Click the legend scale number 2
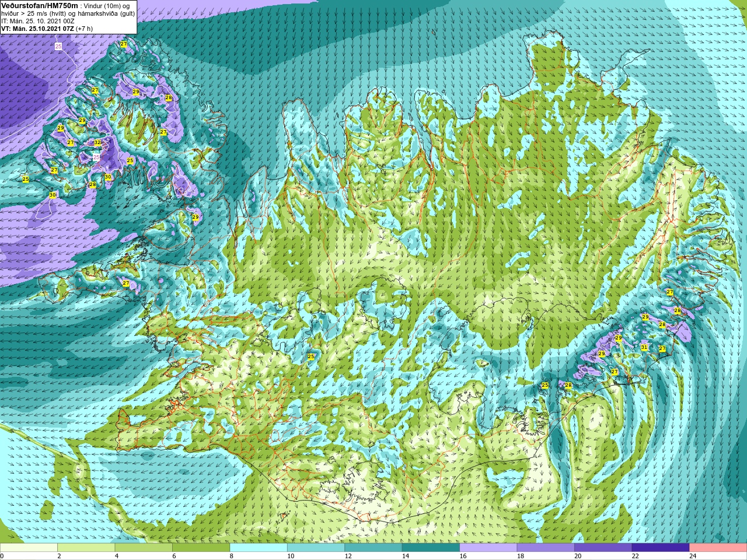This screenshot has width=747, height=560. 59,556
